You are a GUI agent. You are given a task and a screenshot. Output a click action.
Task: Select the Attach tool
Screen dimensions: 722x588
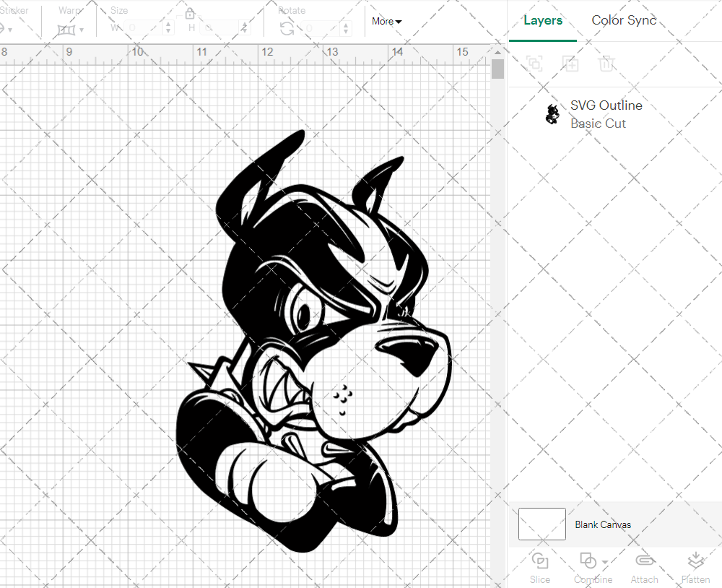click(645, 567)
